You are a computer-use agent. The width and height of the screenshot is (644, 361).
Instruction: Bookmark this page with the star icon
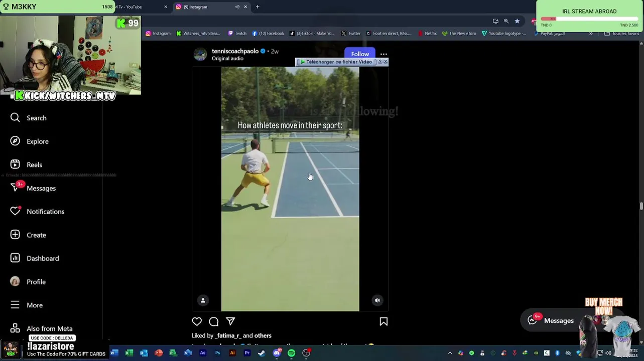517,21
